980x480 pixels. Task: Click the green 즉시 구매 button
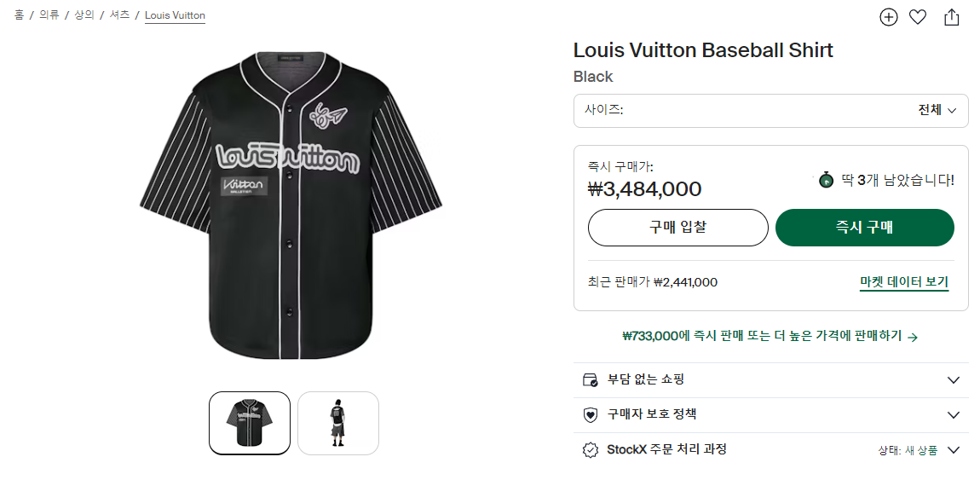tap(864, 228)
